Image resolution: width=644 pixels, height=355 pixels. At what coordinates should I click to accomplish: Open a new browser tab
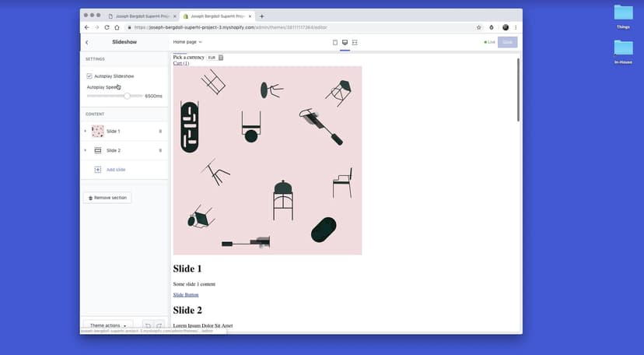pos(262,16)
